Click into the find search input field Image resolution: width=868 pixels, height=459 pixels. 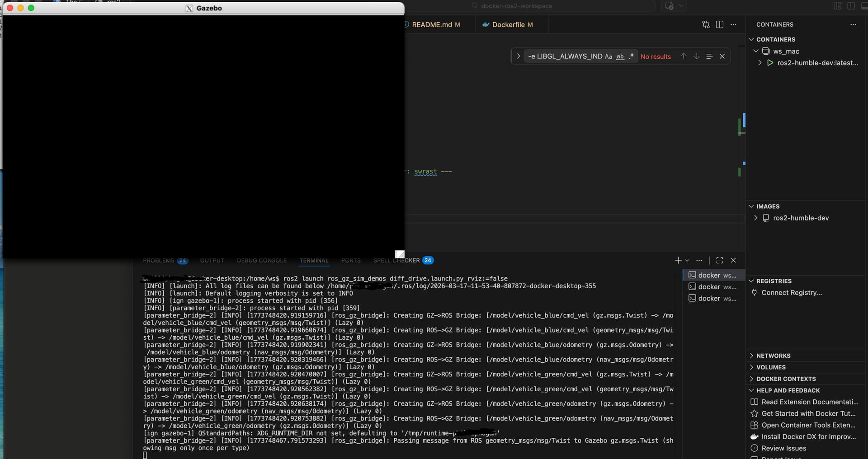pos(565,56)
